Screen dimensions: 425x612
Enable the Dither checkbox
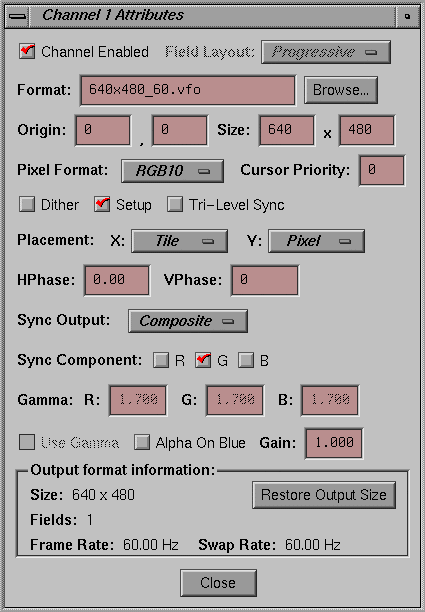[27, 204]
